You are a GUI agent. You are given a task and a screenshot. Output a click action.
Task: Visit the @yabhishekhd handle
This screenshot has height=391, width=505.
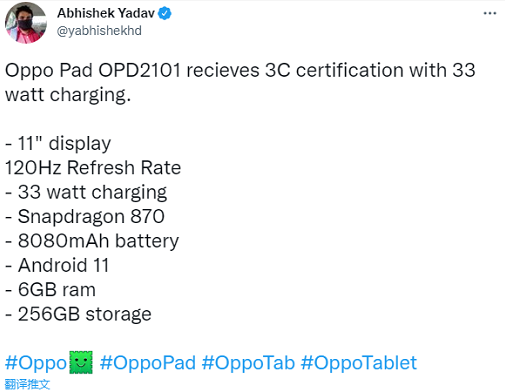[x=99, y=31]
